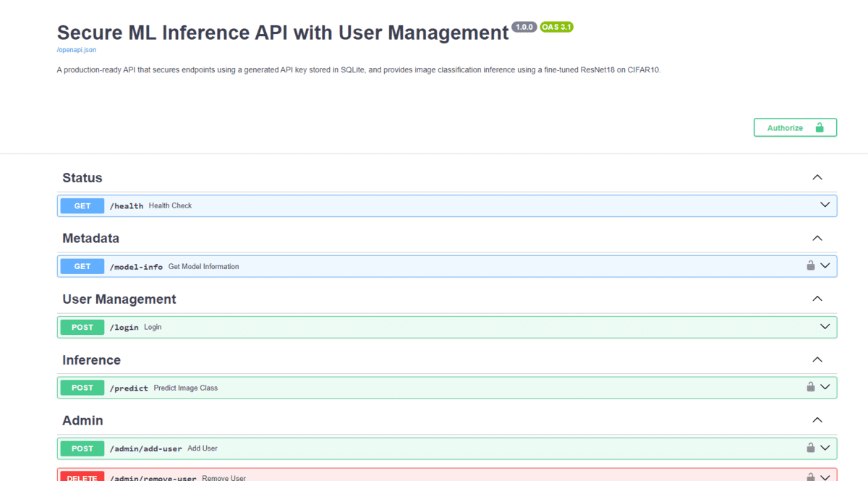This screenshot has height=481, width=868.
Task: Click the Get Model Information summary text
Action: tap(203, 266)
